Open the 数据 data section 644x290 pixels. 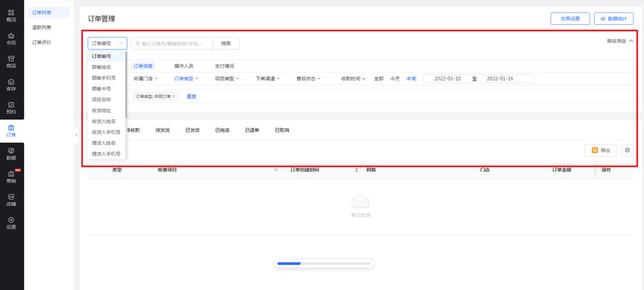point(11,154)
